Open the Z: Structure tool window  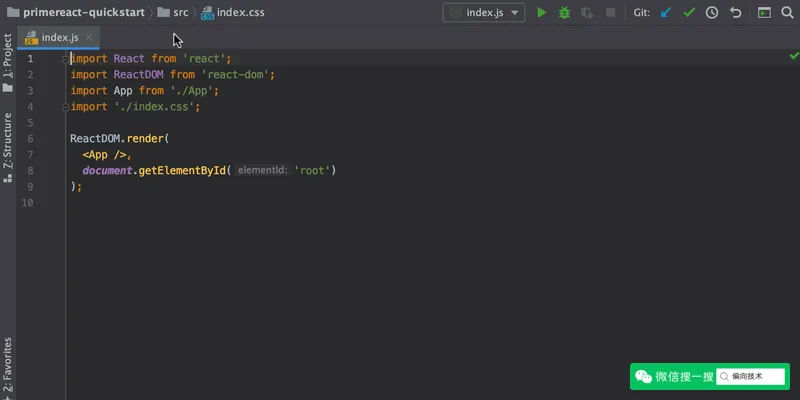[8, 147]
